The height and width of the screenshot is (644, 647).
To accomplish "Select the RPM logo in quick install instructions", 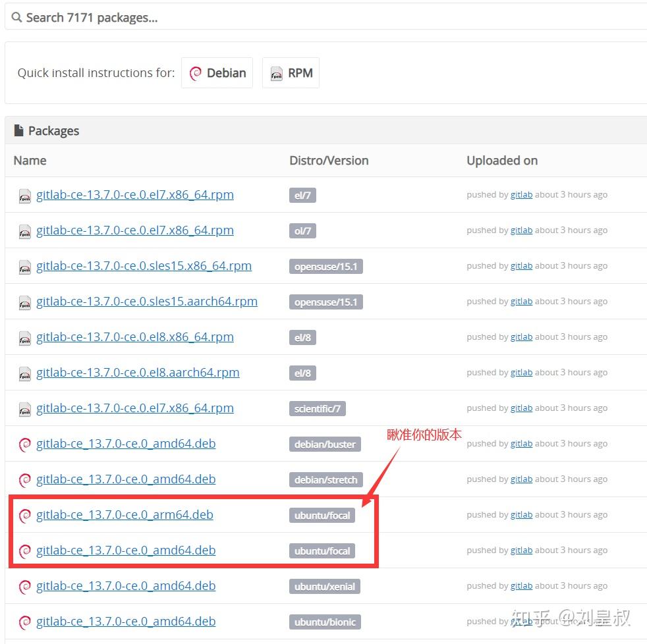I will coord(276,74).
